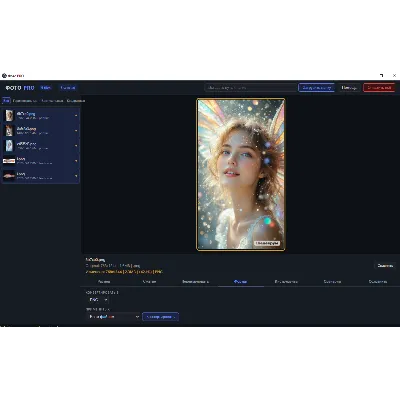400x400 pixels.
Task: Click the ФОТО PRO logo in the header
Action: [x=20, y=88]
